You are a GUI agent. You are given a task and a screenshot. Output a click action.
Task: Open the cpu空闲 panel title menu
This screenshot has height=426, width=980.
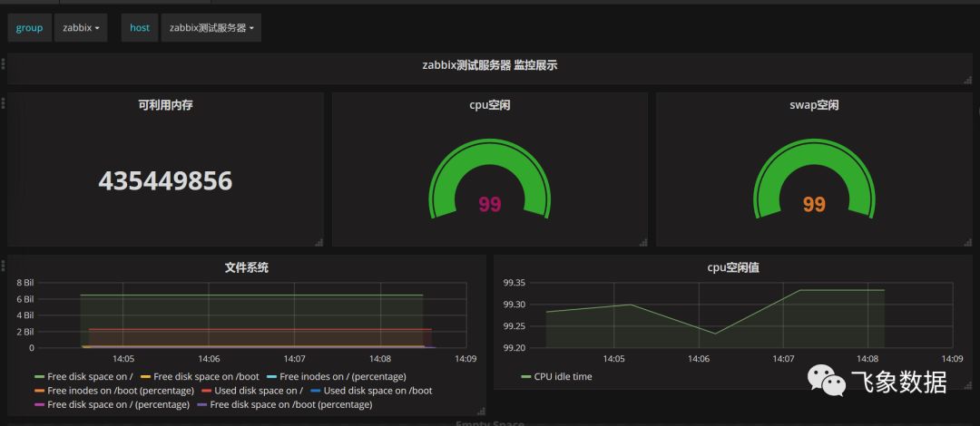490,105
